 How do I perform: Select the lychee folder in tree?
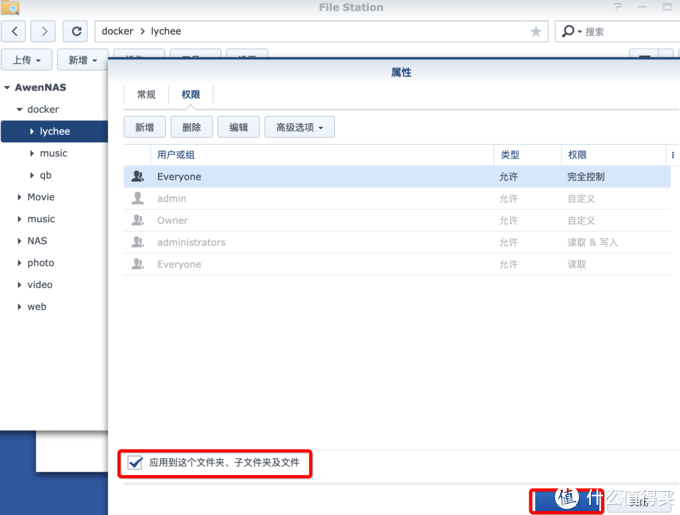(x=55, y=131)
